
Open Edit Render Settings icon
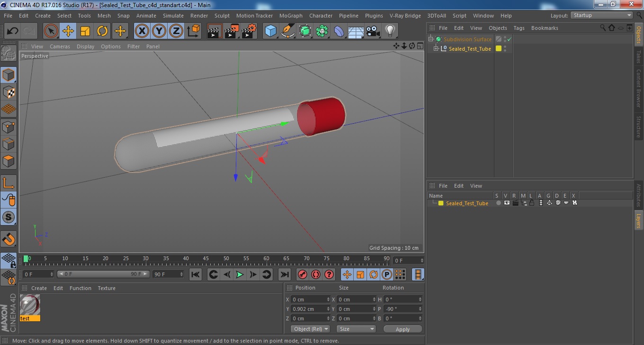(249, 31)
